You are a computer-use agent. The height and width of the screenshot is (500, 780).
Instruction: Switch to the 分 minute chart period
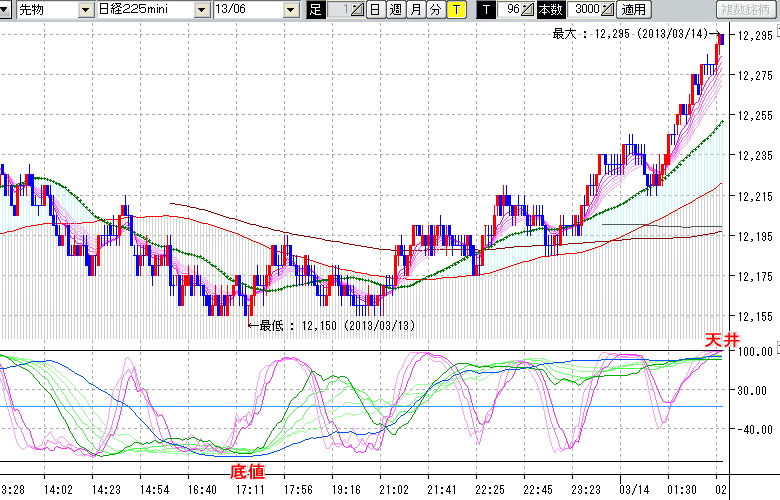435,10
